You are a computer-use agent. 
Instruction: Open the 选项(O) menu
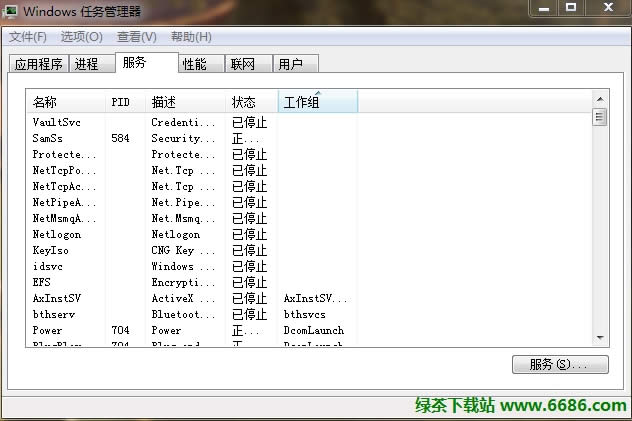(81, 37)
